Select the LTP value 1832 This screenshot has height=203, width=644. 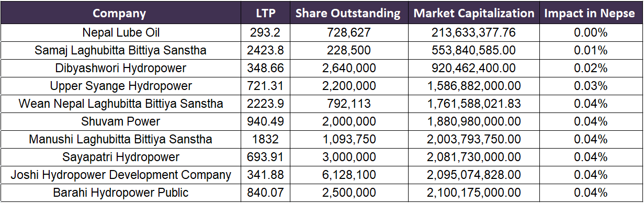pos(266,140)
